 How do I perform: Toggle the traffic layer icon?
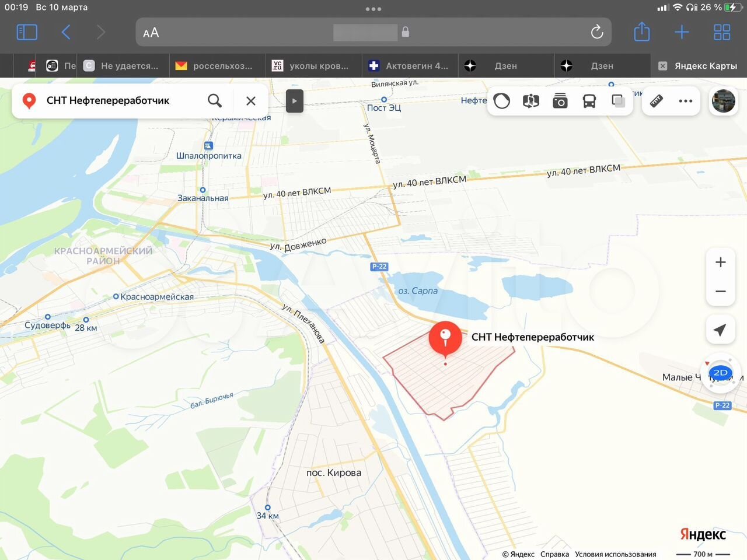pyautogui.click(x=502, y=101)
